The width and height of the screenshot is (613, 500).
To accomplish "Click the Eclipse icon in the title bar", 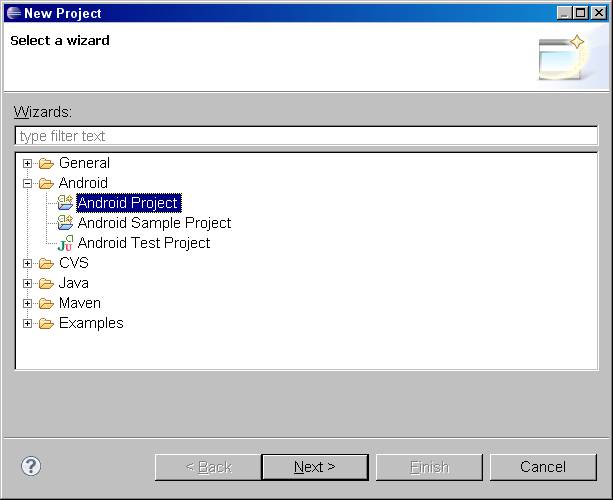I will 14,13.
